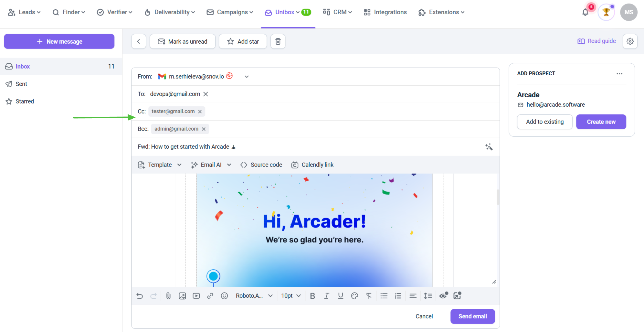Remove tester@gmail.com from Cc field
644x332 pixels.
point(200,112)
